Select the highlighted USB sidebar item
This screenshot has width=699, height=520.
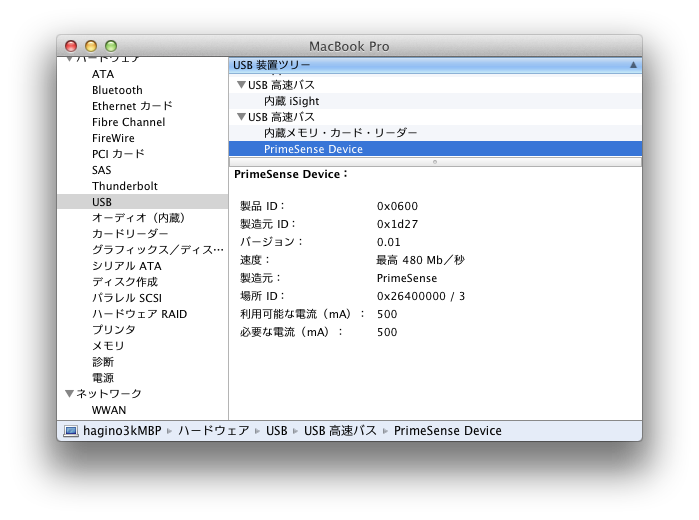coord(143,202)
